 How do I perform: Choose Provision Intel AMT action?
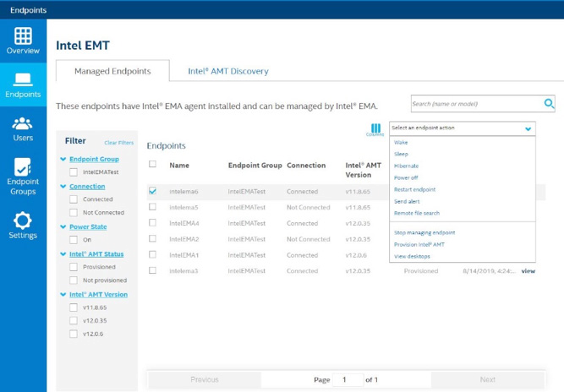pos(419,244)
